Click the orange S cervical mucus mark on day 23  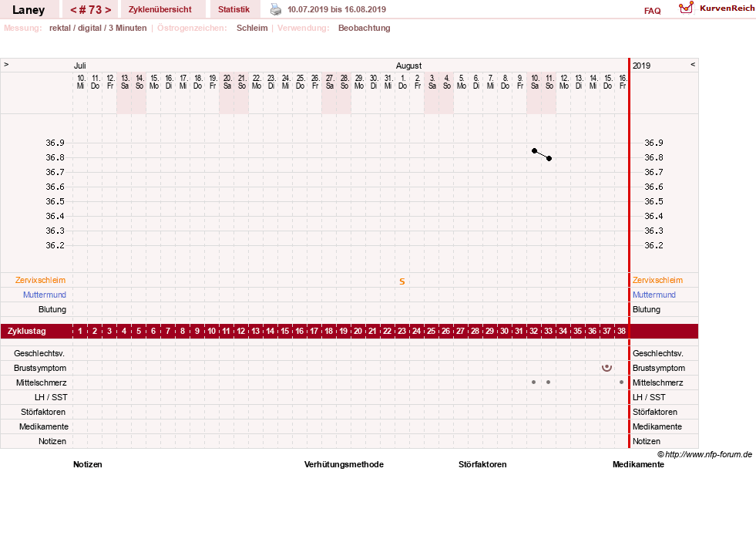coord(402,281)
